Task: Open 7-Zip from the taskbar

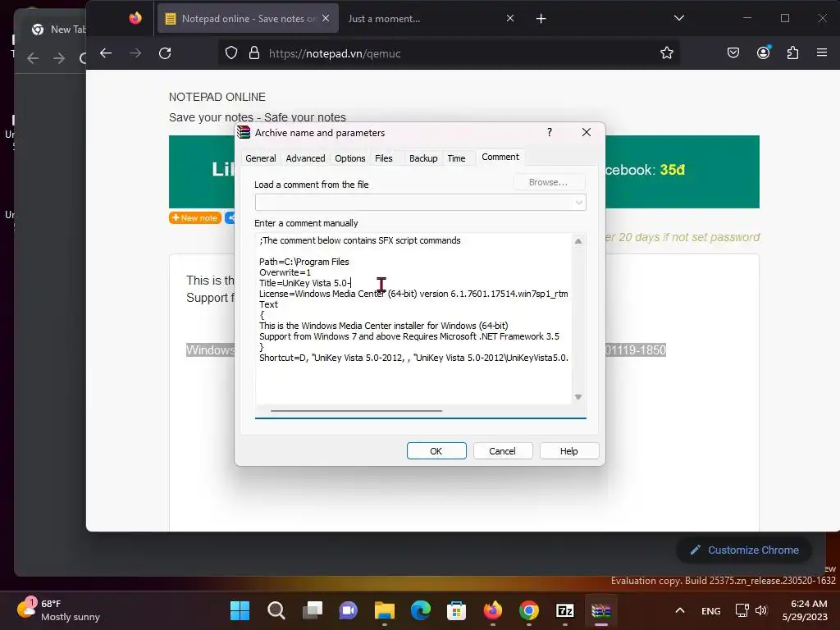Action: [x=565, y=610]
